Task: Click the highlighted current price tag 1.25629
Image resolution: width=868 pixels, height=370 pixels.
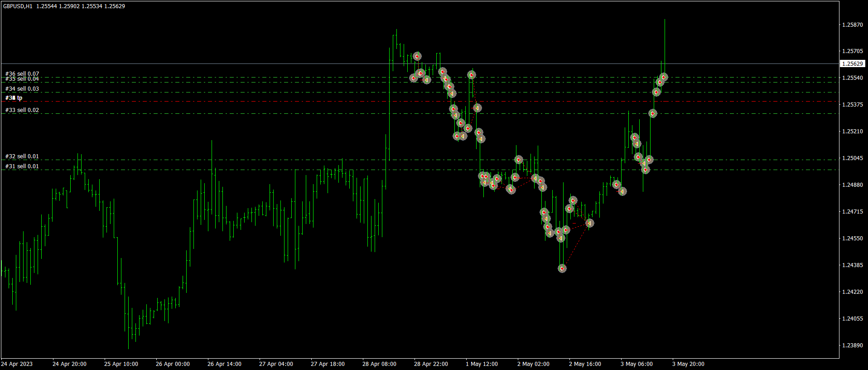Action: (853, 64)
